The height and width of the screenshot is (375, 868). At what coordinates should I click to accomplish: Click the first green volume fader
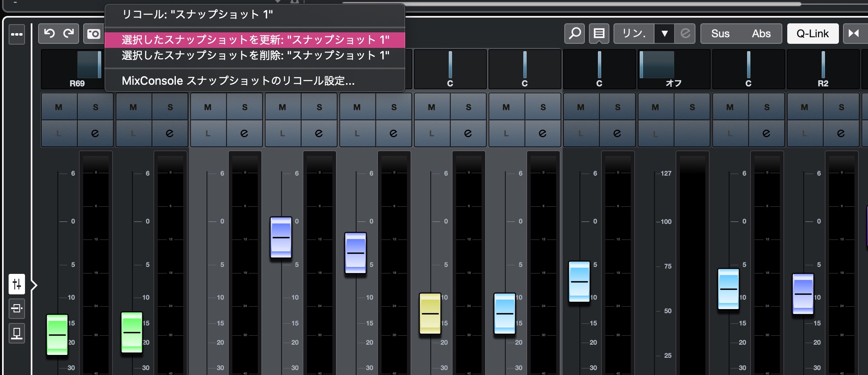pyautogui.click(x=57, y=335)
